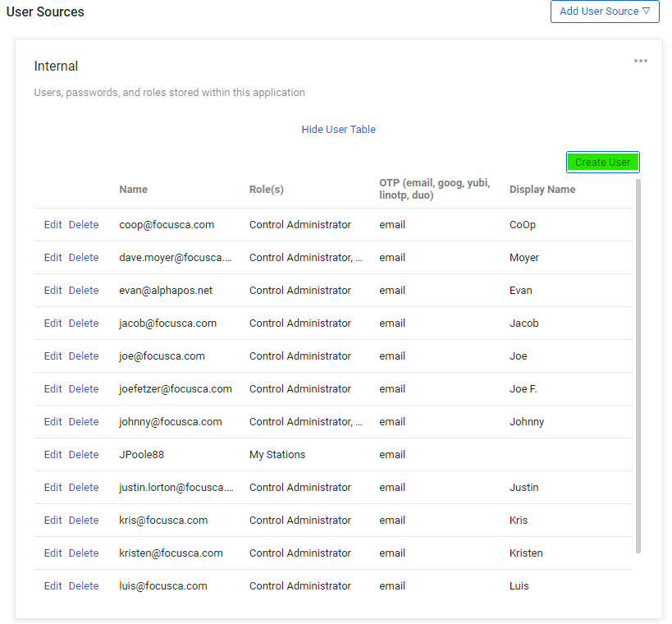The image size is (672, 624).
Task: Edit the user kristen@focusca.com
Action: tap(53, 553)
